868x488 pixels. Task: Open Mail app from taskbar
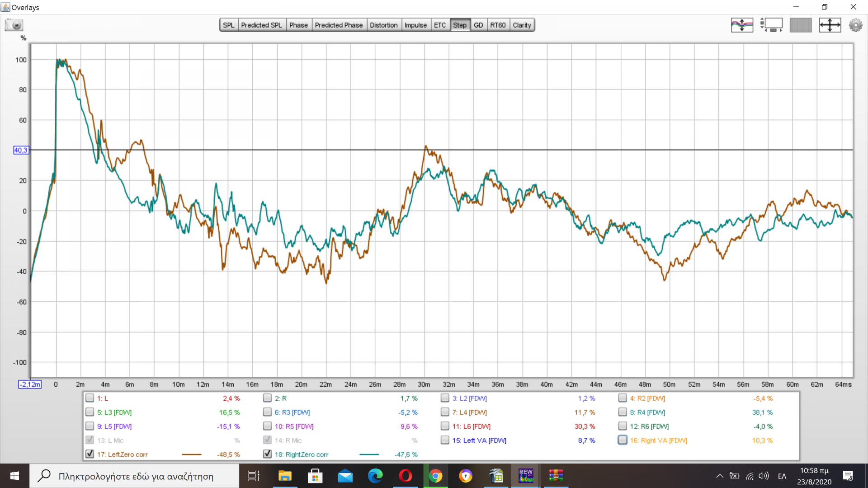[x=345, y=476]
